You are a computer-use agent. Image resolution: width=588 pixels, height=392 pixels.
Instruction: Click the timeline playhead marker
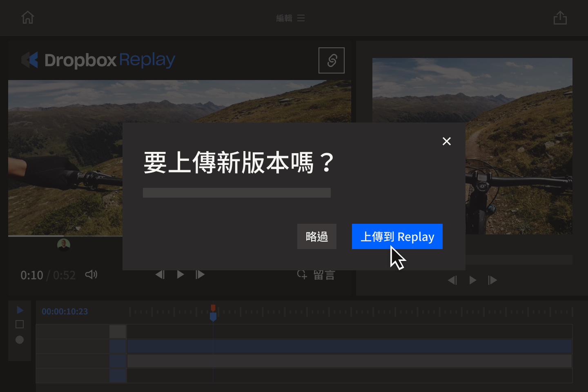pos(213,313)
